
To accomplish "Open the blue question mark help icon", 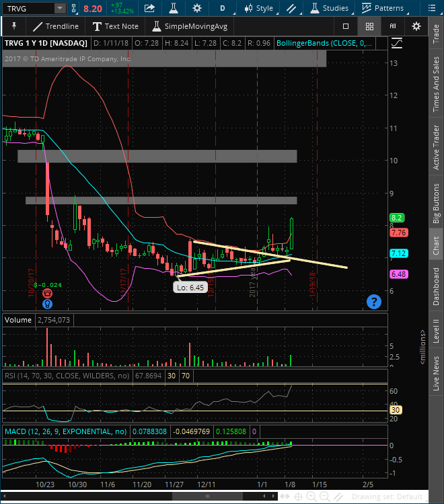I will [x=374, y=302].
